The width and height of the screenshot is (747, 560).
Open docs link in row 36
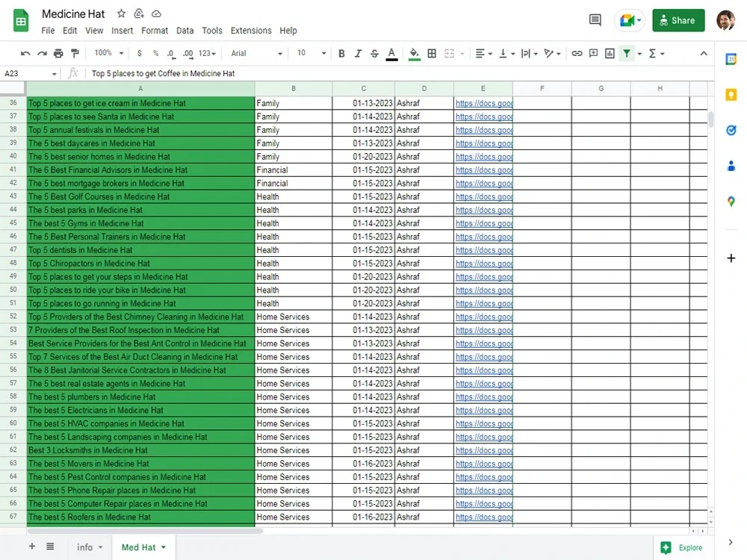(484, 103)
